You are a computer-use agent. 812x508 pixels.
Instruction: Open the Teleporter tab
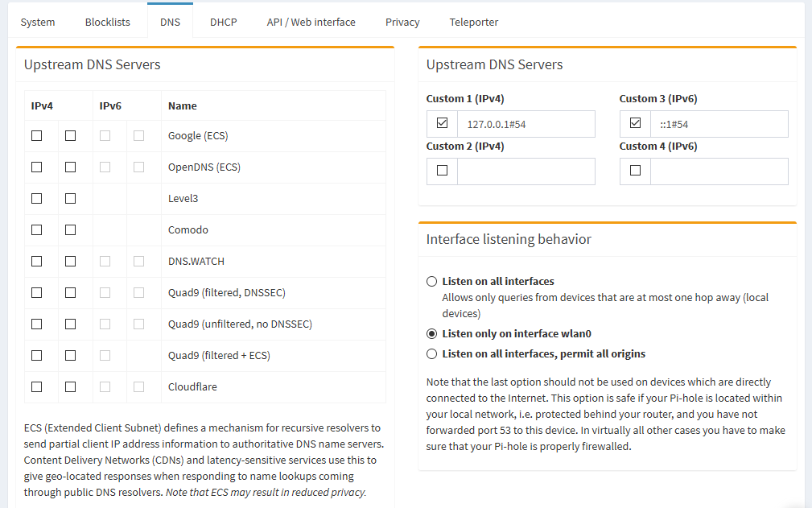(473, 22)
